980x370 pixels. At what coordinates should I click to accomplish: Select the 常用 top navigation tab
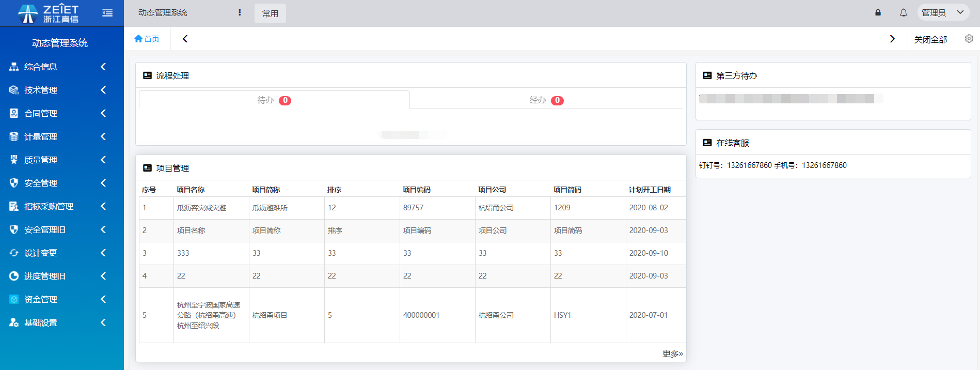pyautogui.click(x=270, y=13)
